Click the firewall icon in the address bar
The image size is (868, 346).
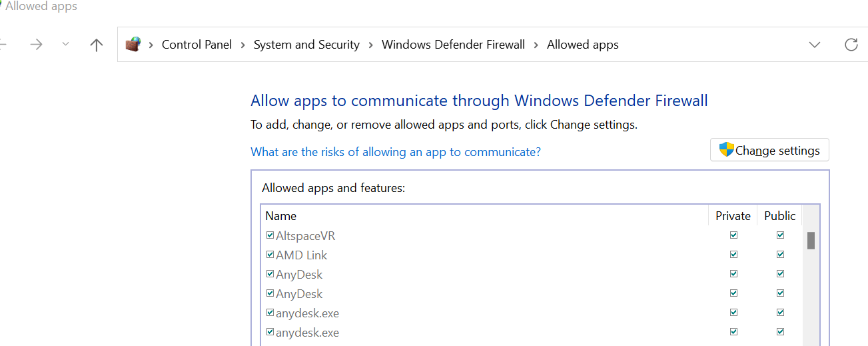(133, 45)
